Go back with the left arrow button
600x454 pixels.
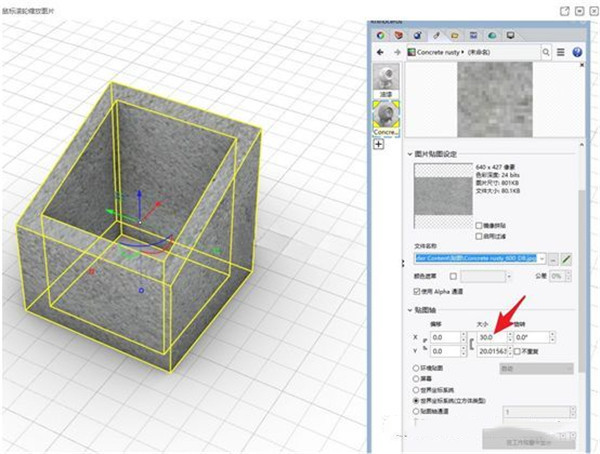click(x=380, y=52)
